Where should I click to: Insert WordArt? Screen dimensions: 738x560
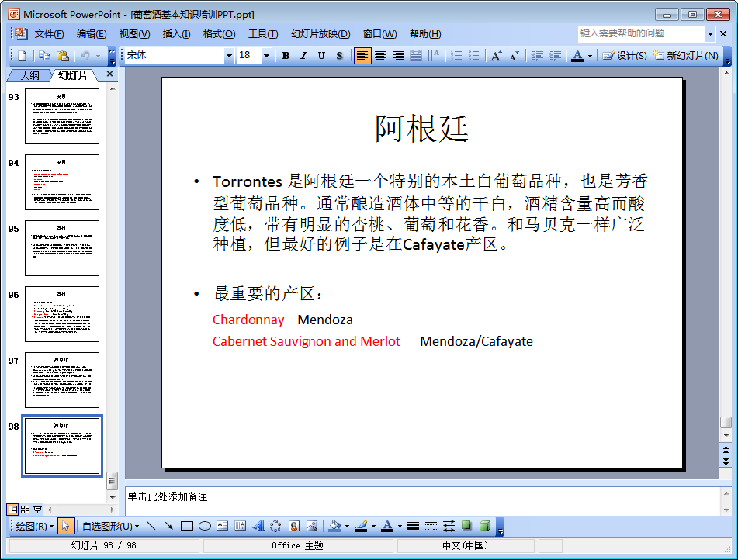pyautogui.click(x=258, y=526)
